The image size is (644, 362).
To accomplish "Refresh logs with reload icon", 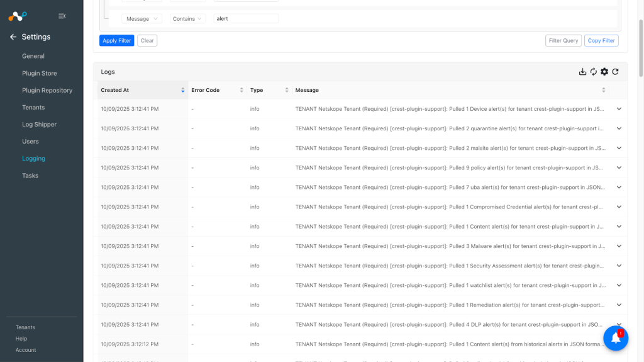I will (x=615, y=72).
